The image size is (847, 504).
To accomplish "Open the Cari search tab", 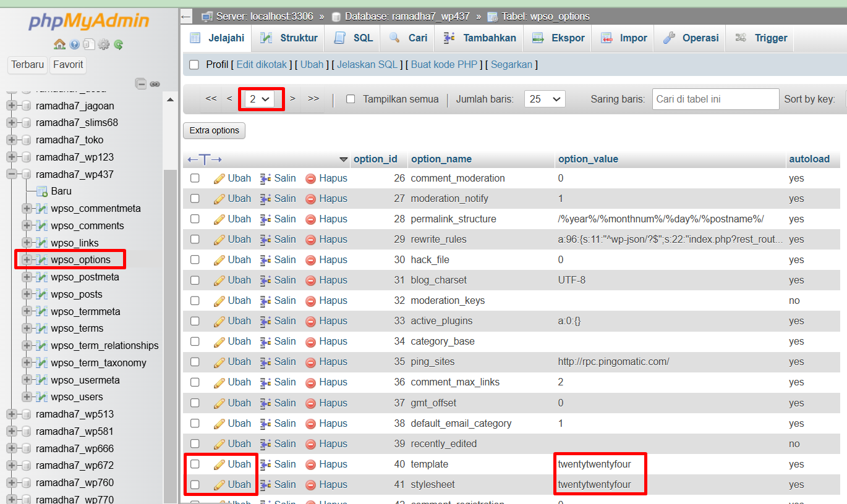I will click(x=408, y=38).
